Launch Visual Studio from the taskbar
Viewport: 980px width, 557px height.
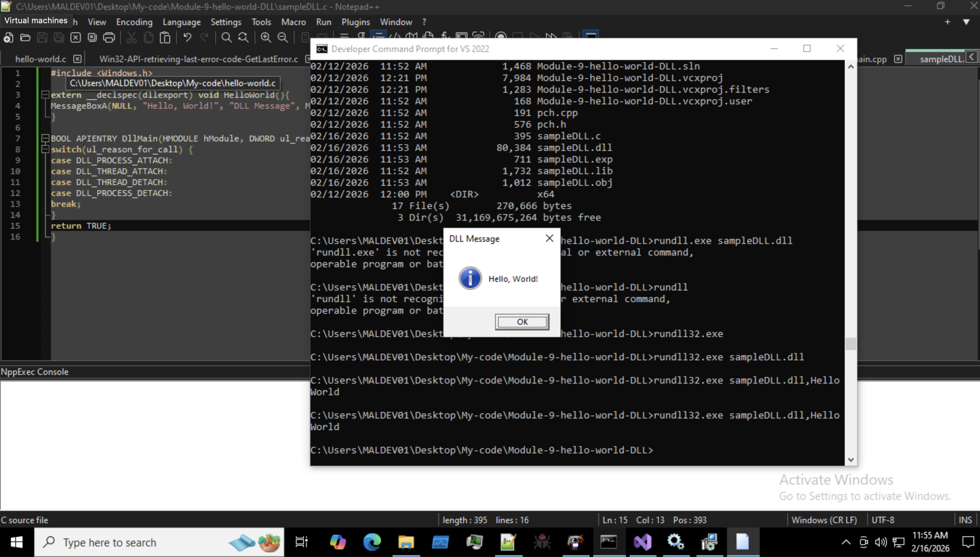pos(642,542)
